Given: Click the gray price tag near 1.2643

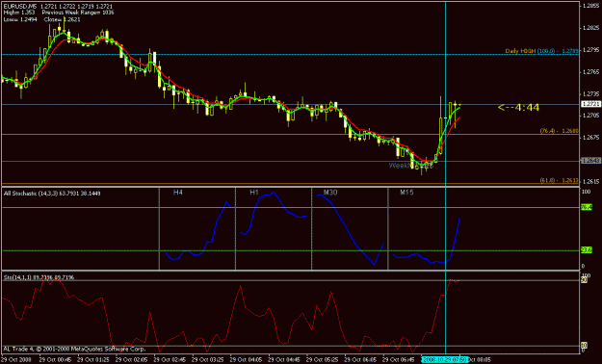Looking at the screenshot, I should point(590,161).
